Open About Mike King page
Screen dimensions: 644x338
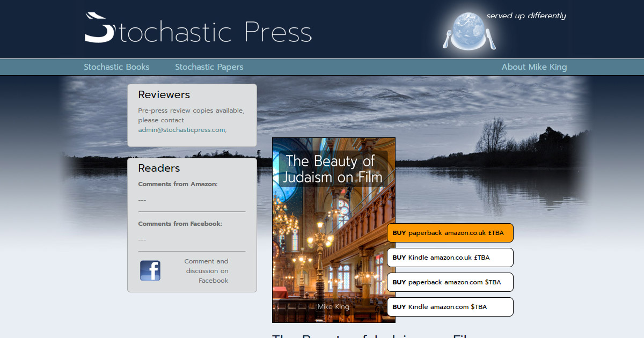pyautogui.click(x=533, y=67)
